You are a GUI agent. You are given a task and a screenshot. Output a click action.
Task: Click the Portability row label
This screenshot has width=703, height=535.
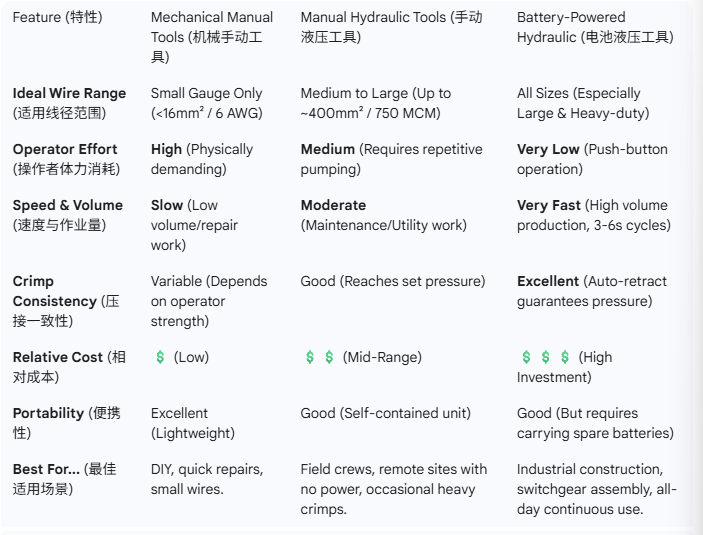pos(60,423)
